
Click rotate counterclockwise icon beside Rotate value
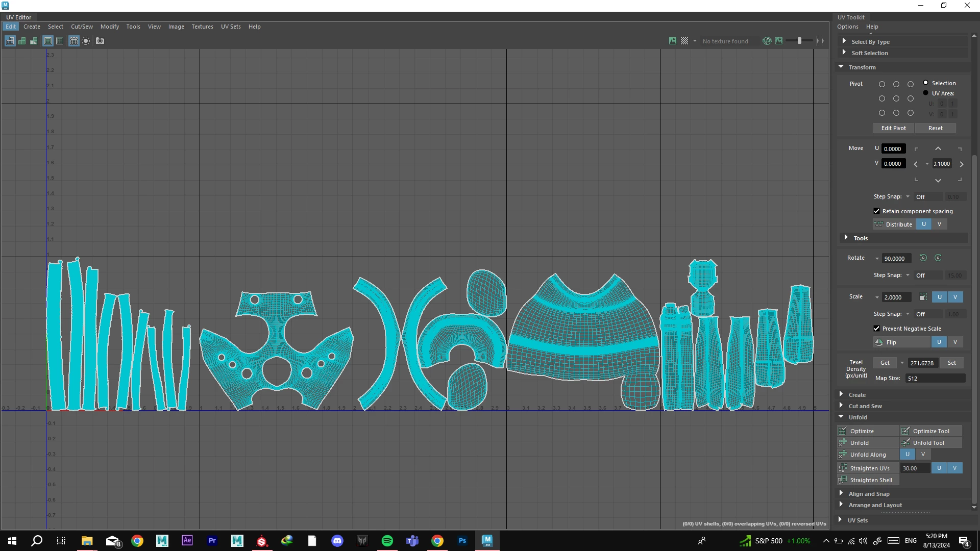point(923,258)
